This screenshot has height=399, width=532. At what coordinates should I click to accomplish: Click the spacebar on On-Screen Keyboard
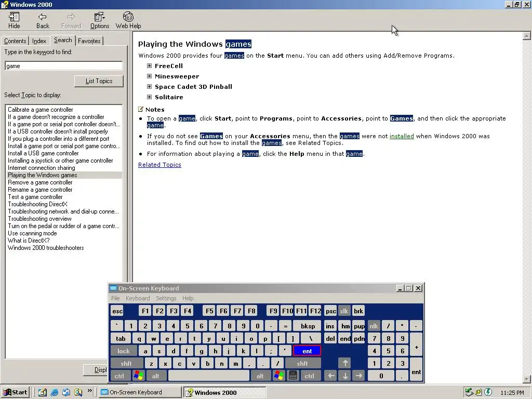[x=209, y=376]
